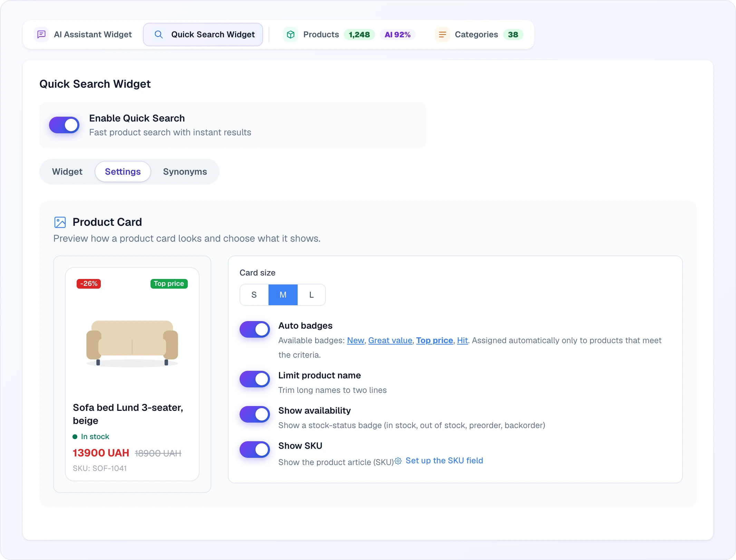
Task: Open the AI Assistant Widget tab
Action: click(x=83, y=35)
